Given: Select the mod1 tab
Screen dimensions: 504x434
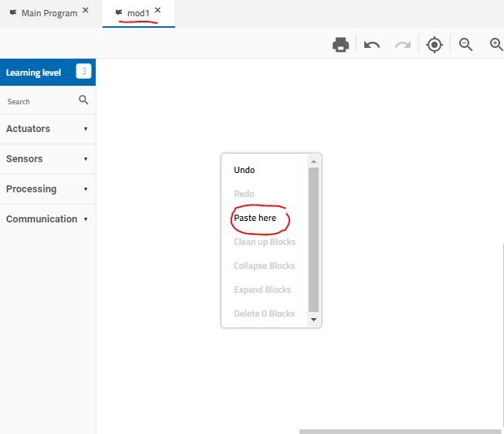Looking at the screenshot, I should tap(137, 13).
